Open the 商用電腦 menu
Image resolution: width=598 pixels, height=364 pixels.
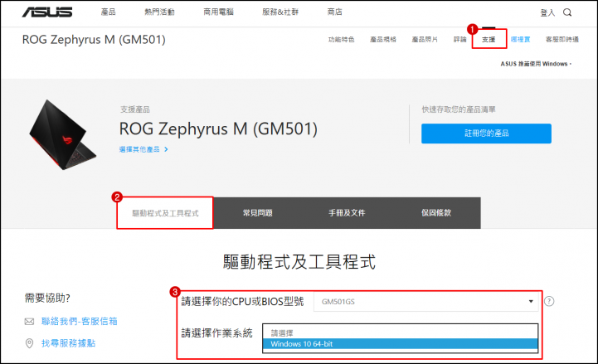click(x=218, y=12)
